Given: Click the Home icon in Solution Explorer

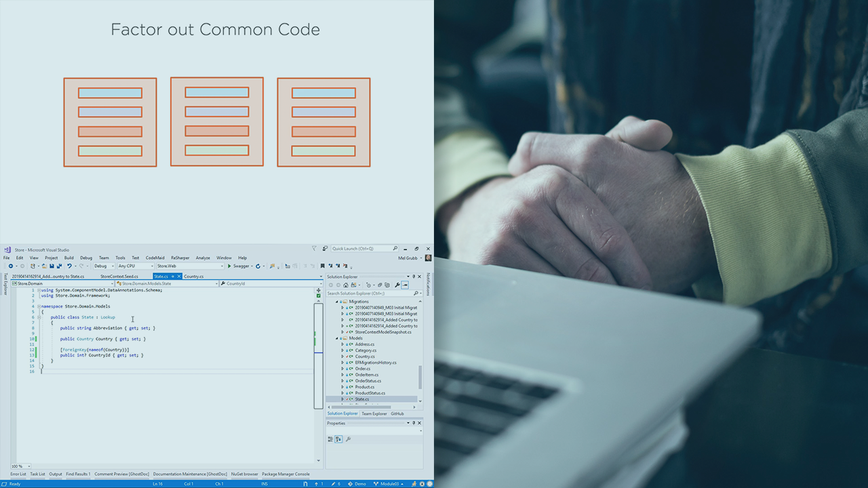Looking at the screenshot, I should point(346,285).
